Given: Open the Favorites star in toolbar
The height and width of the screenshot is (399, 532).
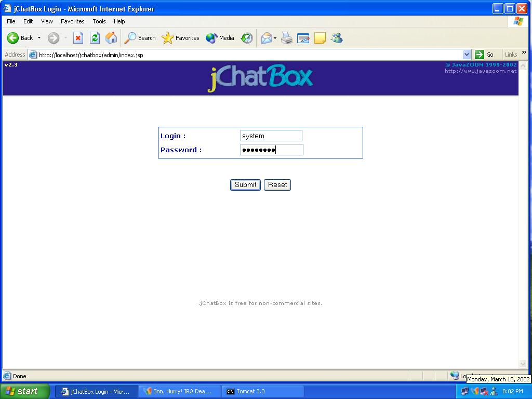Looking at the screenshot, I should (180, 38).
